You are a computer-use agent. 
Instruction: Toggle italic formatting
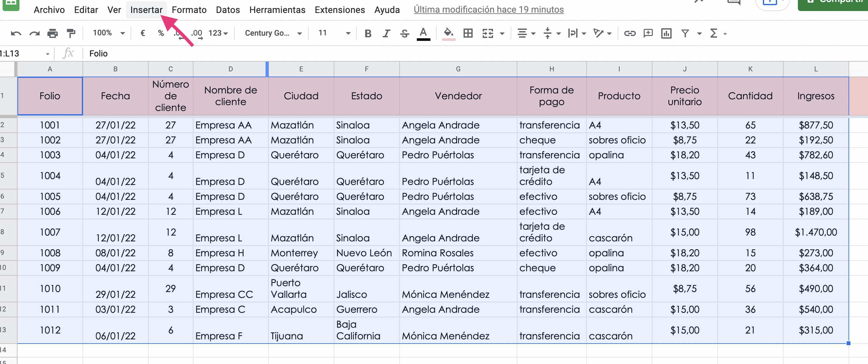(x=386, y=33)
